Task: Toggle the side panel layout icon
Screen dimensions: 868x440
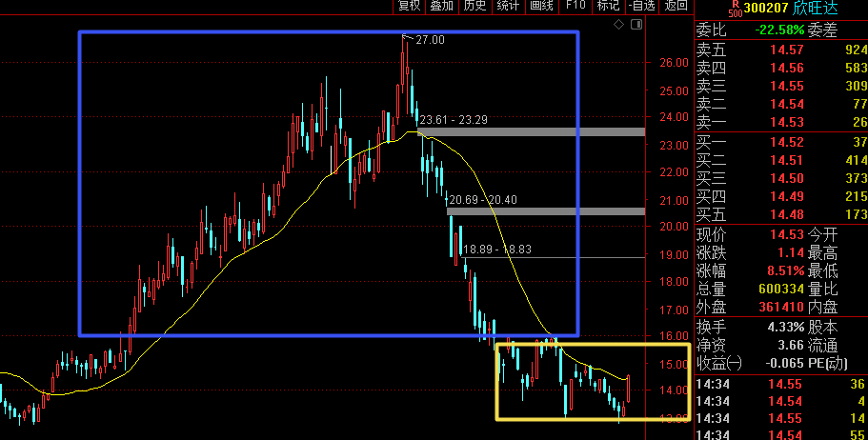Action: click(x=636, y=25)
